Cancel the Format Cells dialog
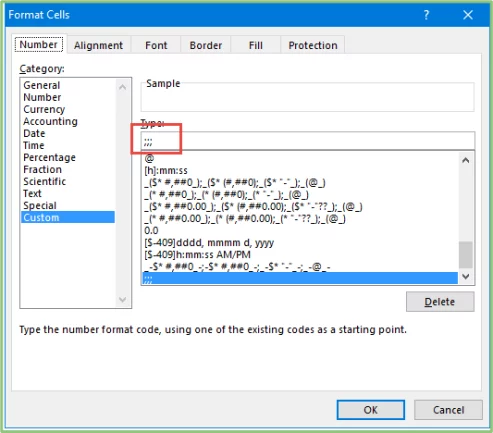 click(x=448, y=410)
